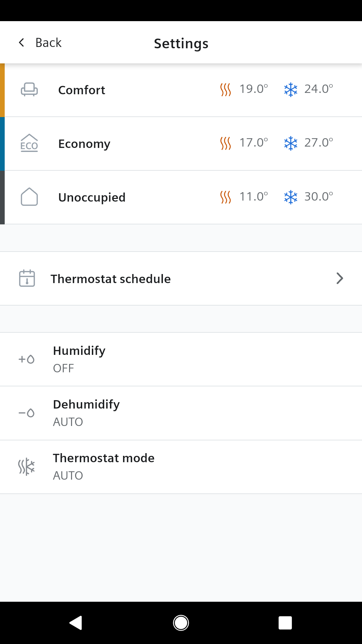Tap the Comfort armchair icon
Screen dimensions: 362x644
pos(29,90)
